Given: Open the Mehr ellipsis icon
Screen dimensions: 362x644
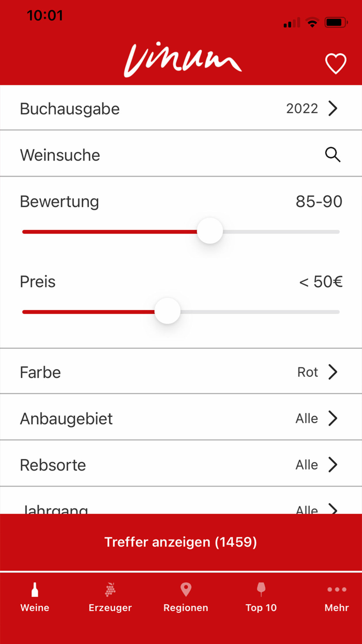Looking at the screenshot, I should (x=336, y=588).
